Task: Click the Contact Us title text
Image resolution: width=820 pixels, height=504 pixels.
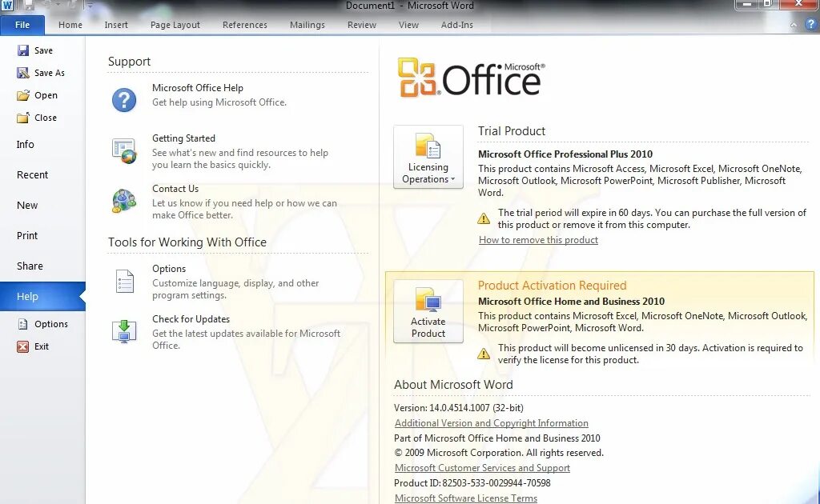Action: 175,189
